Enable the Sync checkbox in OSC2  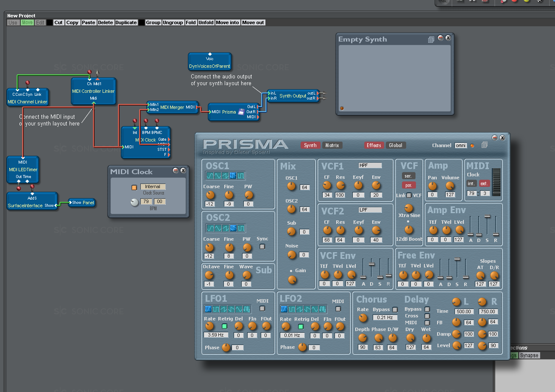(262, 246)
